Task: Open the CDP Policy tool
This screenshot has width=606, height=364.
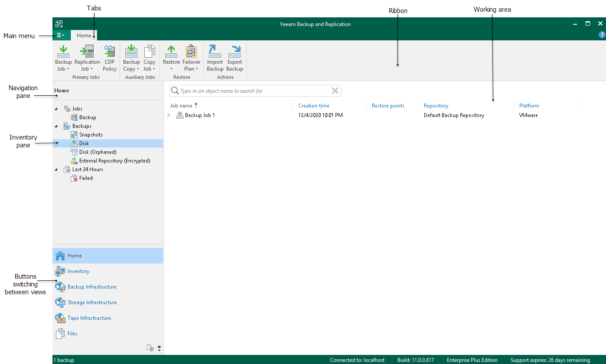Action: click(x=109, y=58)
